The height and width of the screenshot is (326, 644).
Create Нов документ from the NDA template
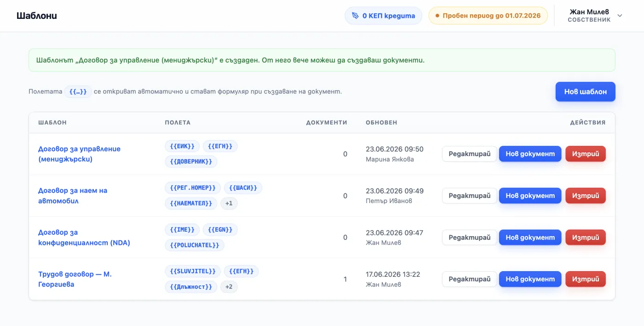click(x=530, y=238)
